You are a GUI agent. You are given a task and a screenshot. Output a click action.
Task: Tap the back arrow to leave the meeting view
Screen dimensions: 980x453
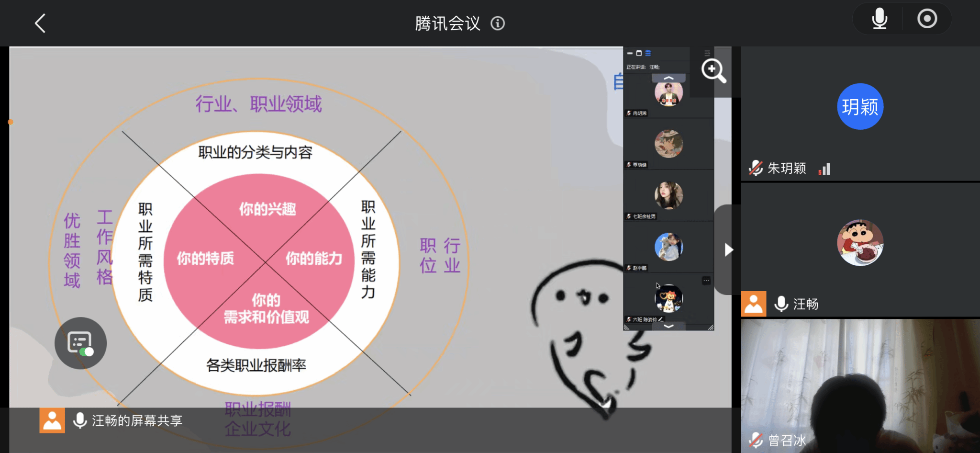[40, 23]
